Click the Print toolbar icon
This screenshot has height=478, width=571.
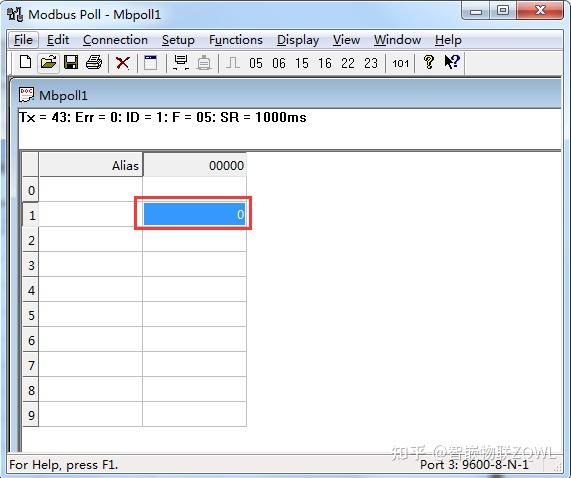[94, 63]
